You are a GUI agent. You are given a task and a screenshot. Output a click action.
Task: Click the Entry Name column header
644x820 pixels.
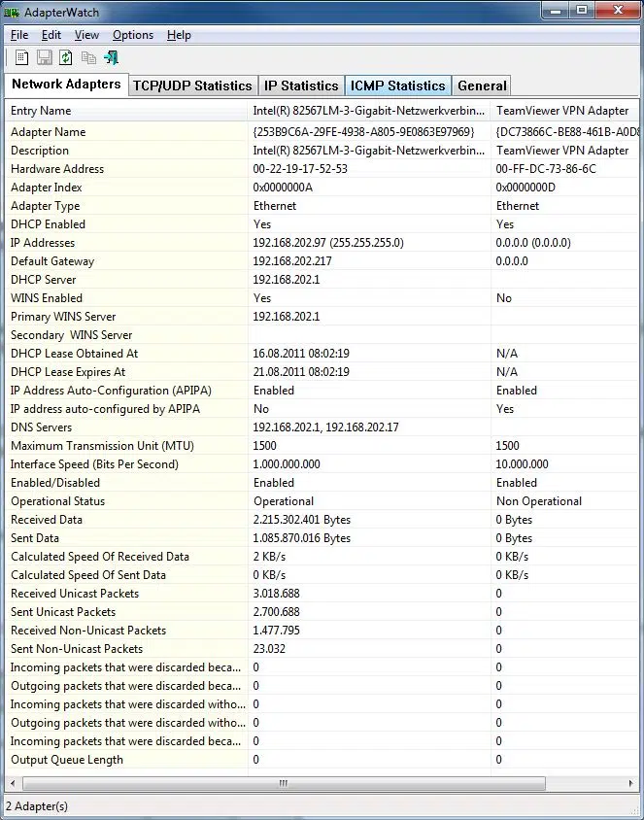126,111
